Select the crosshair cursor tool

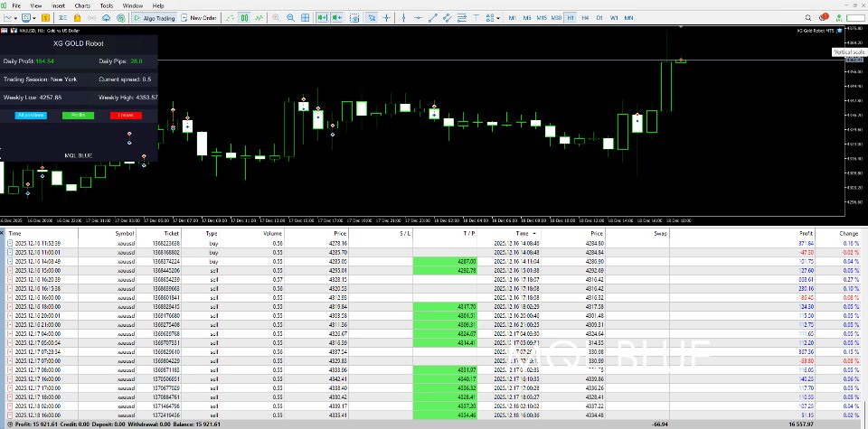[386, 17]
